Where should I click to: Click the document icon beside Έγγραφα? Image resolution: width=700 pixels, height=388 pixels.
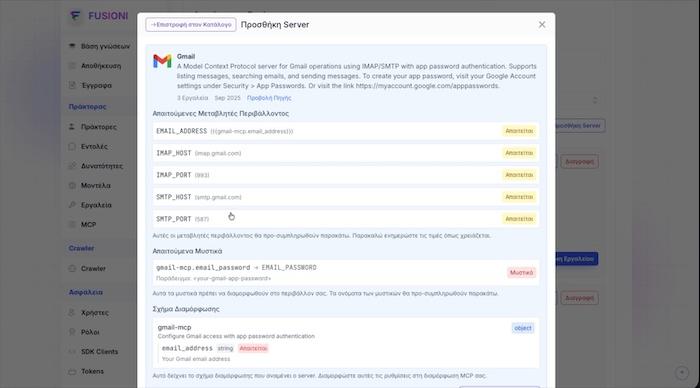coord(72,85)
